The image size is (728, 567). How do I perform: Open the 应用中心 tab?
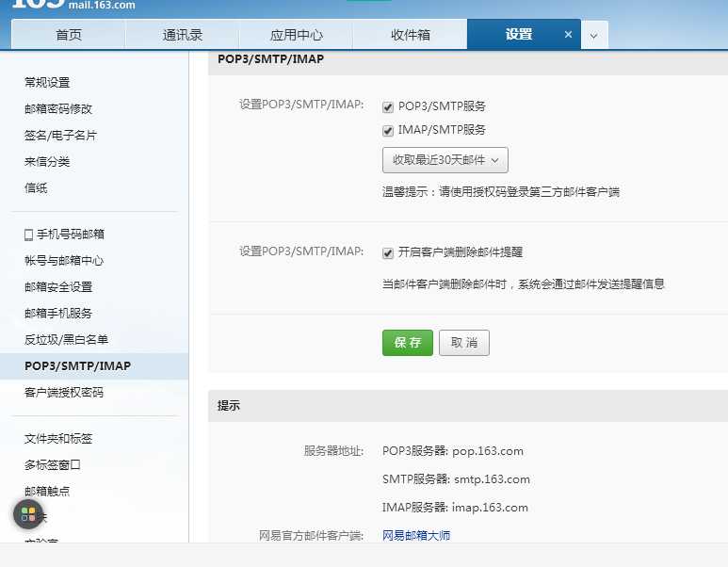pyautogui.click(x=297, y=35)
